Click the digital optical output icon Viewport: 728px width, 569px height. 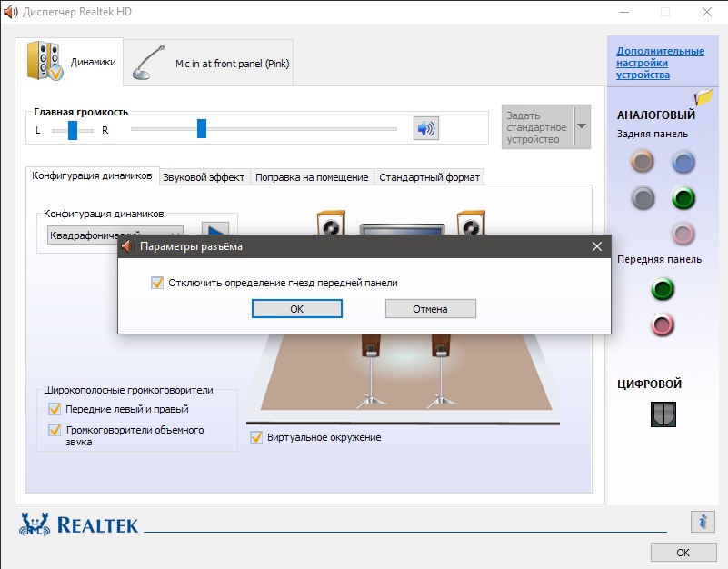pyautogui.click(x=663, y=414)
